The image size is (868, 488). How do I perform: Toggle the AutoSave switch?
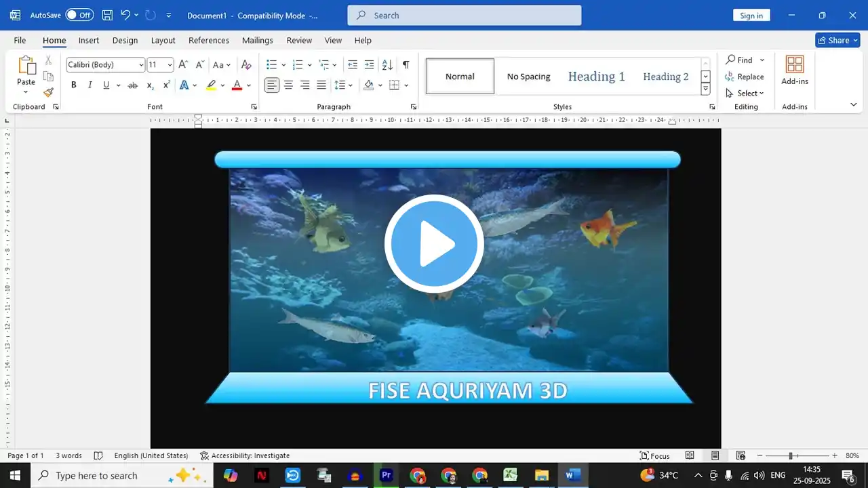tap(79, 15)
